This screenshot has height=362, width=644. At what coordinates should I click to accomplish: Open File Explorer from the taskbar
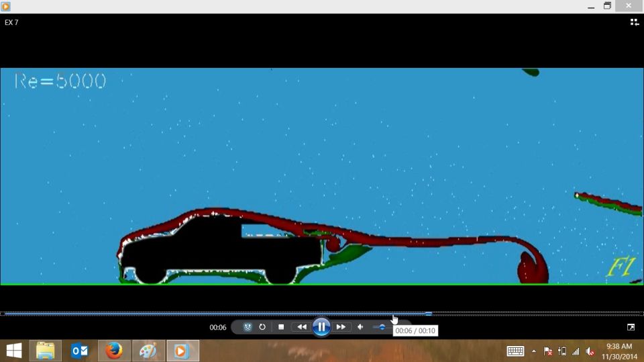coord(45,351)
